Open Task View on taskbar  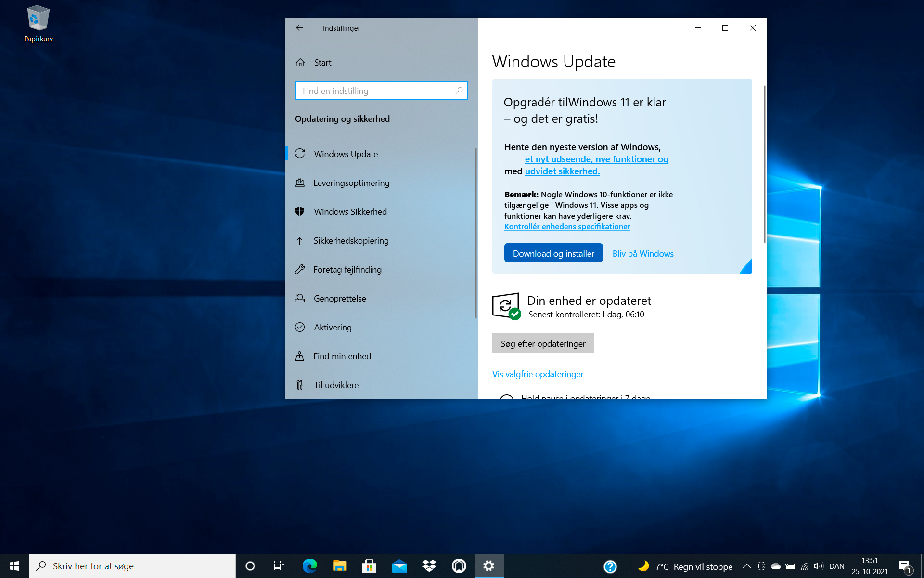[279, 566]
